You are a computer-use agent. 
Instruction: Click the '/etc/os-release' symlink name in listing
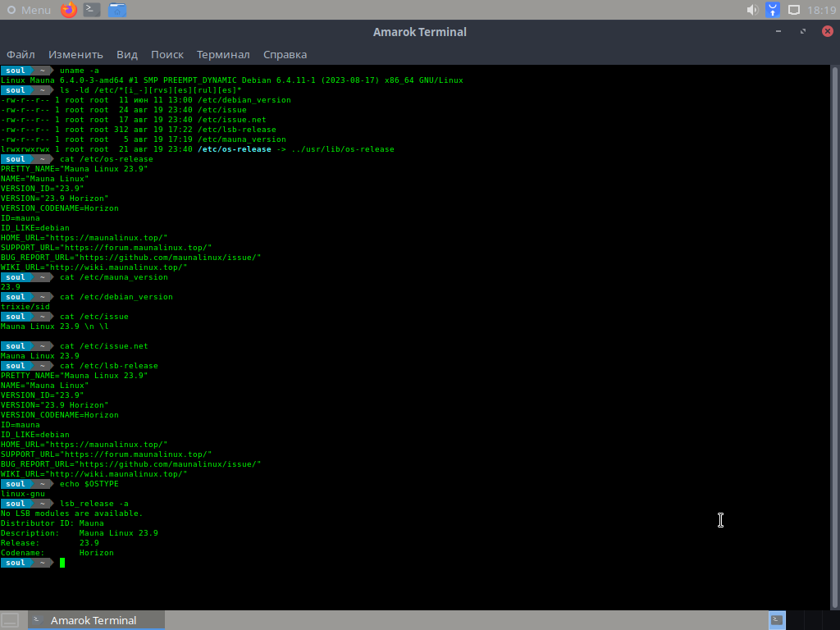tap(235, 149)
